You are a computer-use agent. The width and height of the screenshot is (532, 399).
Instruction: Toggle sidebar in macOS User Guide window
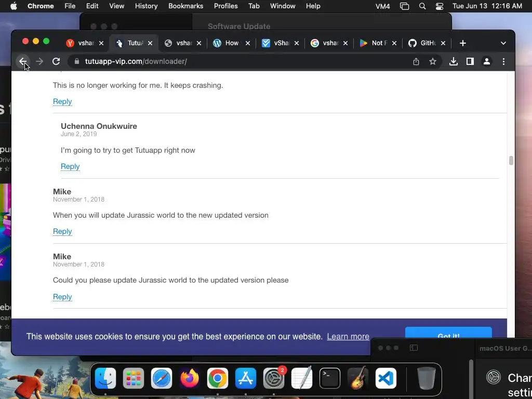414,348
